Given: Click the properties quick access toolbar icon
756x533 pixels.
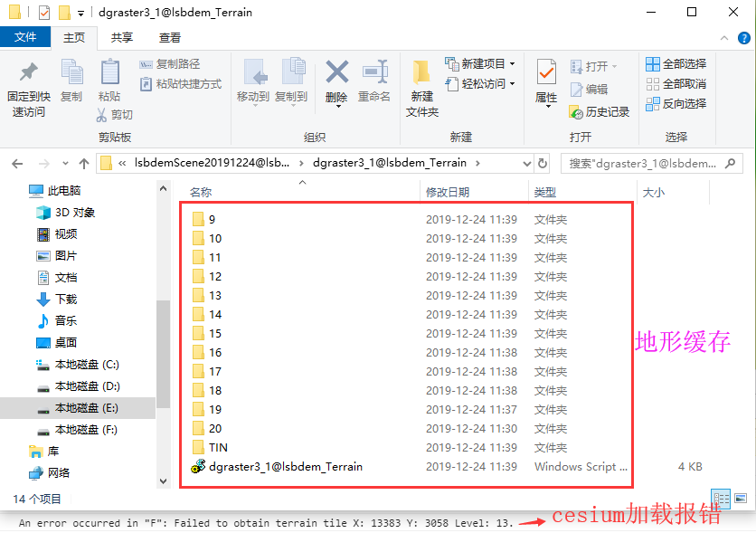Looking at the screenshot, I should tap(44, 12).
